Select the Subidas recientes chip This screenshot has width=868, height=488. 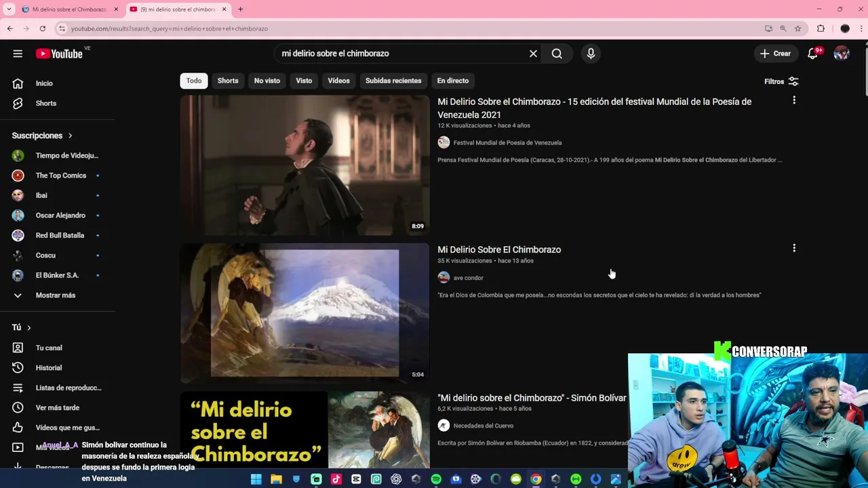393,81
